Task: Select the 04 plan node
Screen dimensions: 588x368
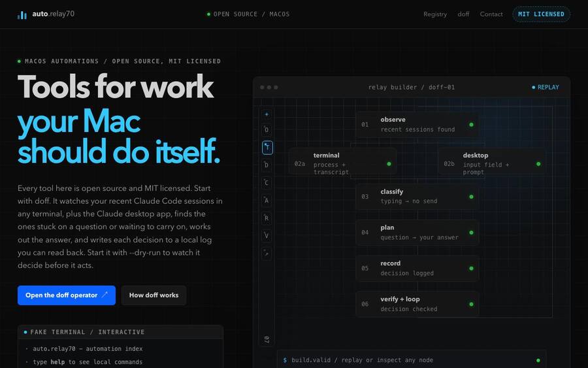Action: pos(417,233)
